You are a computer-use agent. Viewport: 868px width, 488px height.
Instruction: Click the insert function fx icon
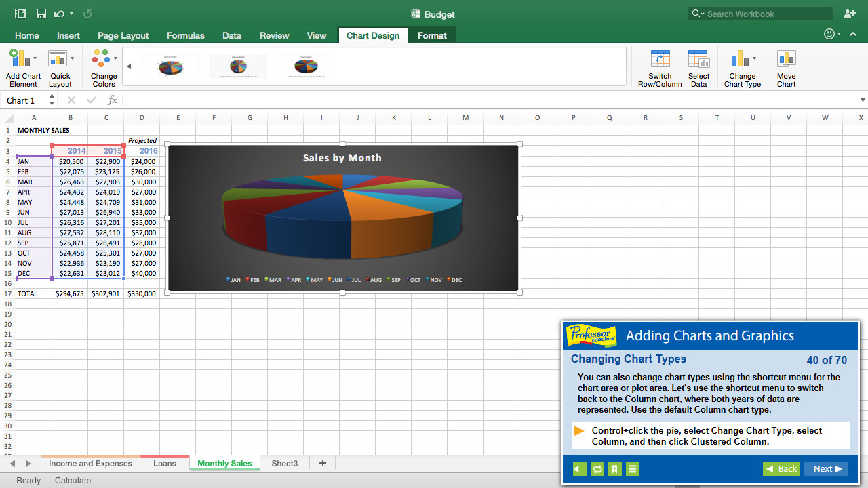click(x=113, y=100)
